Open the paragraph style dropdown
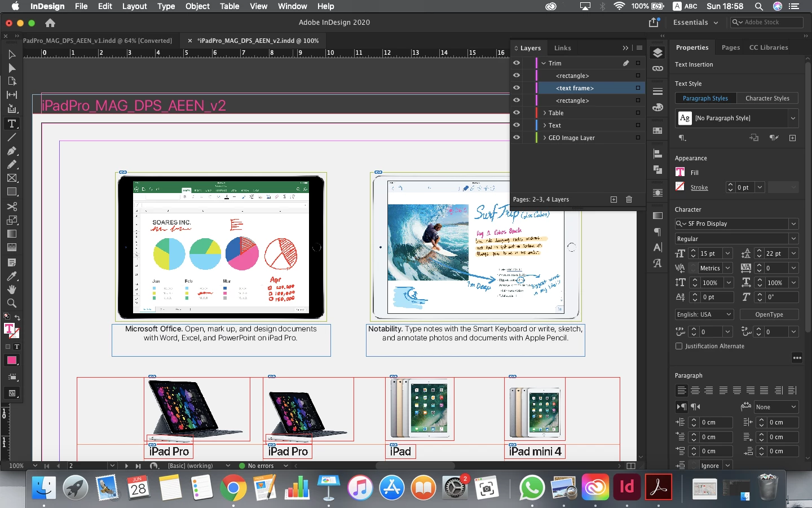 [793, 118]
